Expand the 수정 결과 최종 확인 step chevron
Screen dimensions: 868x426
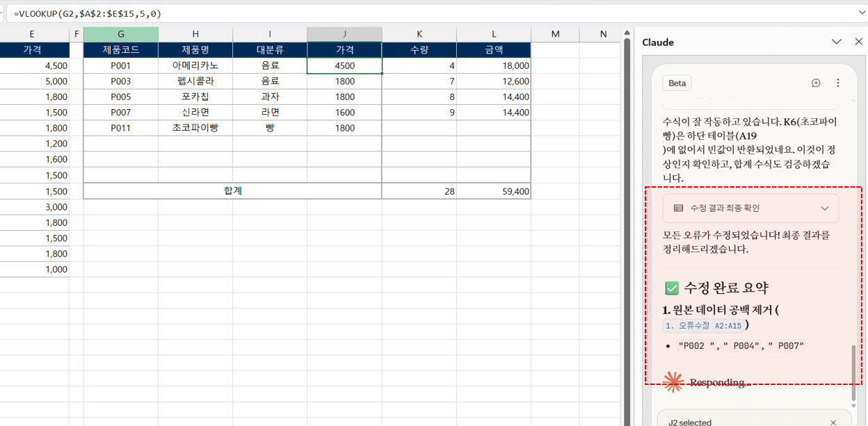[825, 208]
